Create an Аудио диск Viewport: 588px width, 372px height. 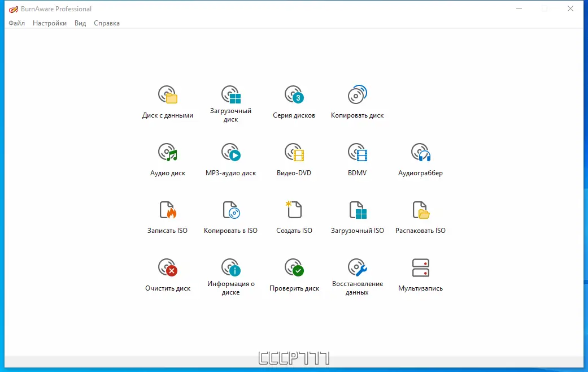[168, 158]
